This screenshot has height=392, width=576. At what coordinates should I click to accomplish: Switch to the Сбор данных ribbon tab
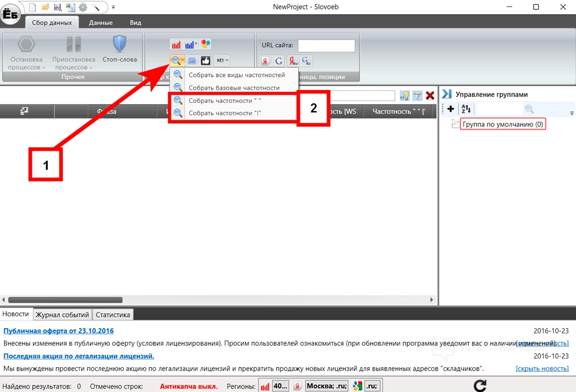pos(52,22)
